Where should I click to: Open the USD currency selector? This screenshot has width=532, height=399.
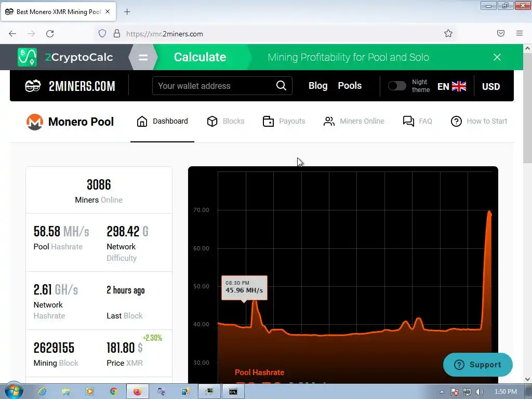click(x=491, y=87)
